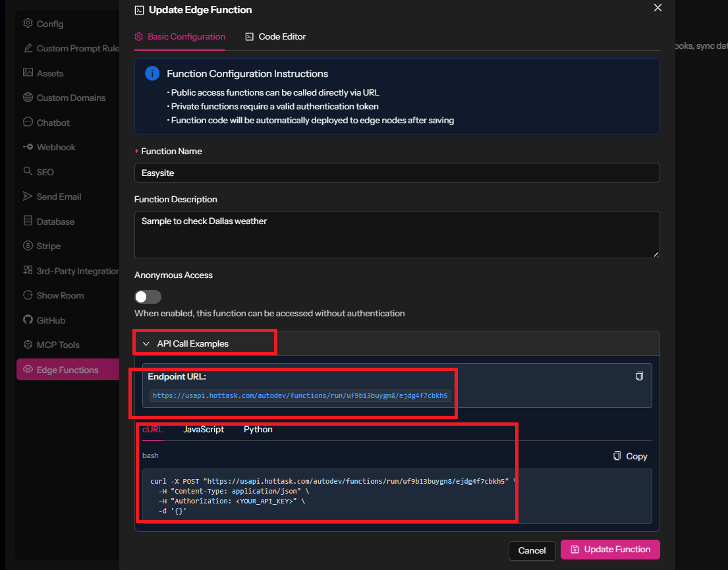This screenshot has width=728, height=570.
Task: Click the Function Description text area
Action: (x=397, y=234)
